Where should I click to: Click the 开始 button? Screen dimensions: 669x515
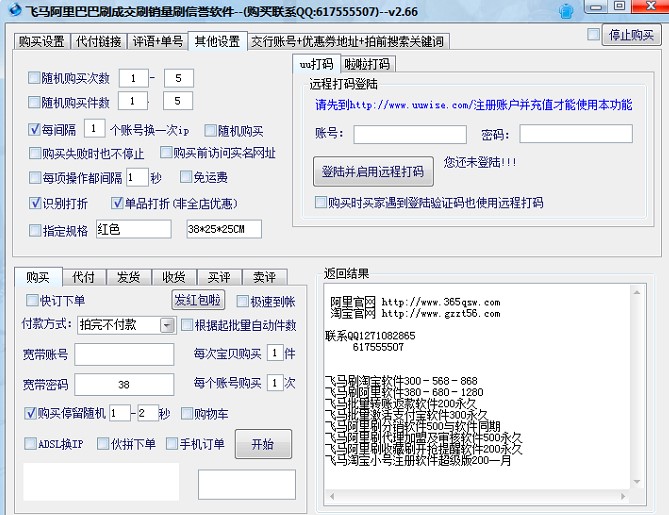click(x=263, y=445)
